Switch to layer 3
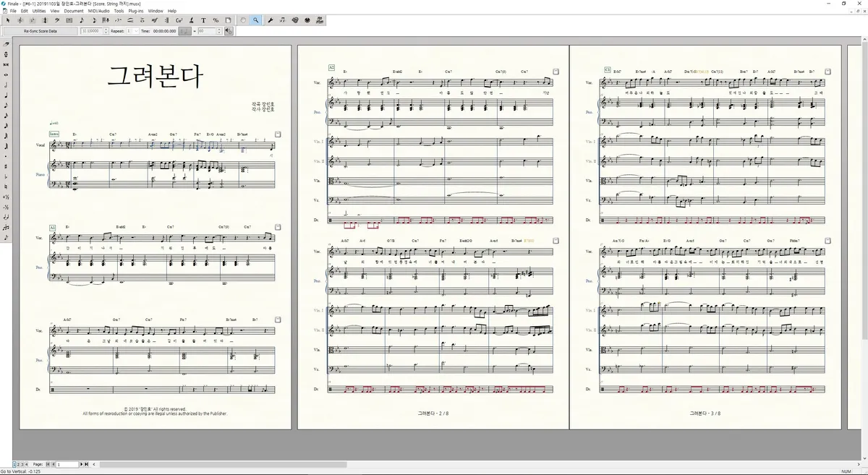Screen dimensions: 868x475 click(x=22, y=464)
